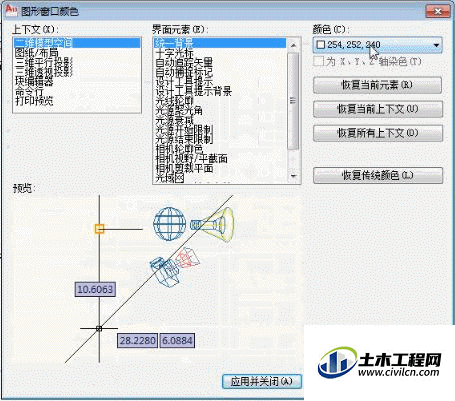Select 图纸/布局 in context list
This screenshot has width=455, height=401.
click(77, 52)
